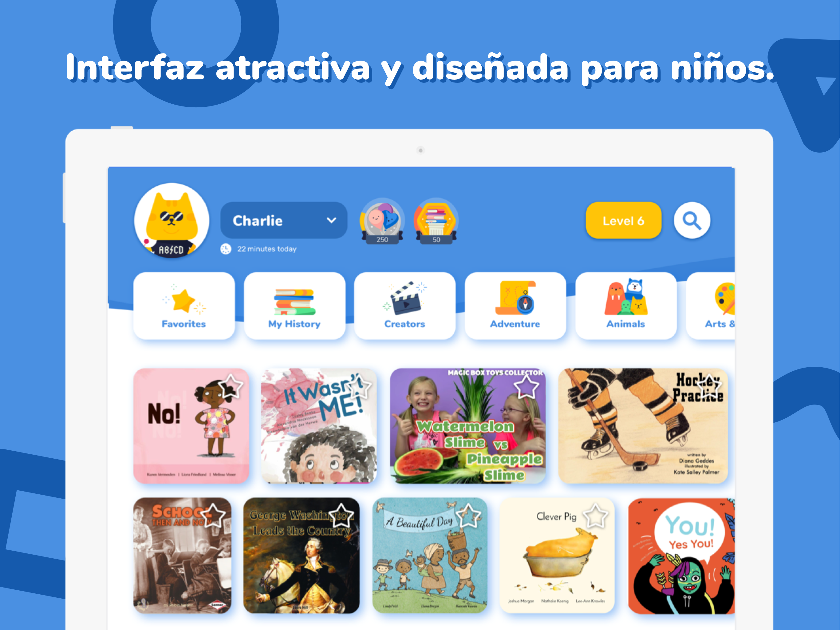Open the Hockey Practice book cover

tap(643, 425)
